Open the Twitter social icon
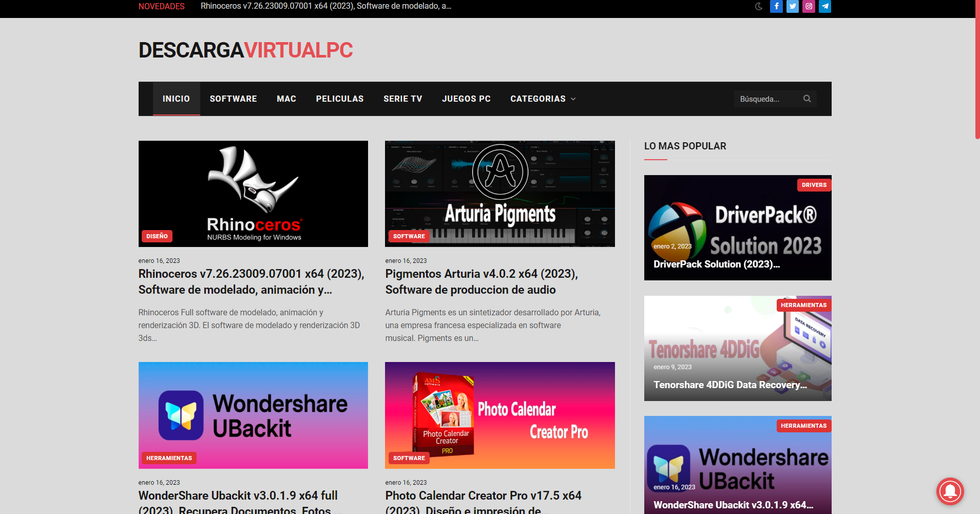This screenshot has height=514, width=980. (x=793, y=6)
